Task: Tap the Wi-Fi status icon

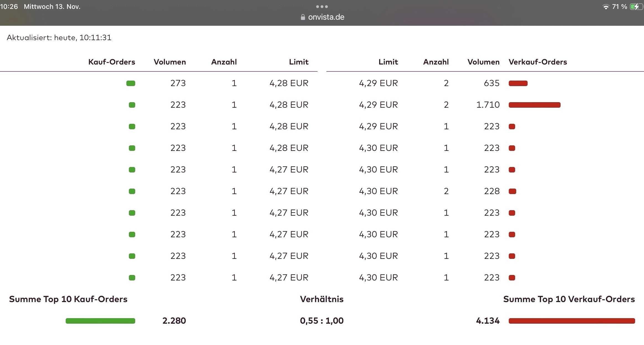Action: (606, 7)
